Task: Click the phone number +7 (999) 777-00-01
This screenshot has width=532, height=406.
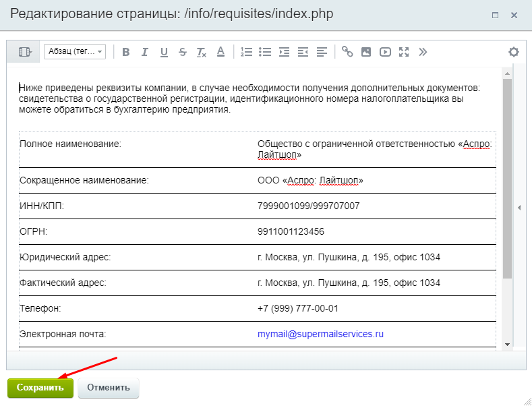Action: [298, 309]
